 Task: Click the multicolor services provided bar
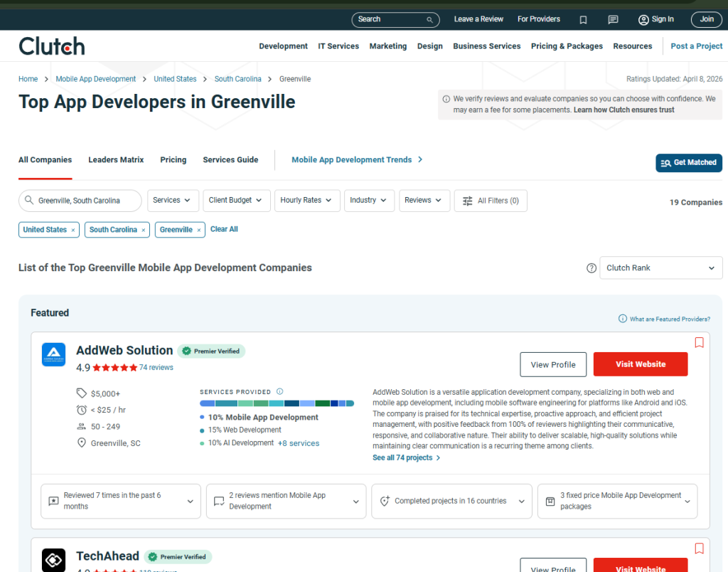[277, 403]
